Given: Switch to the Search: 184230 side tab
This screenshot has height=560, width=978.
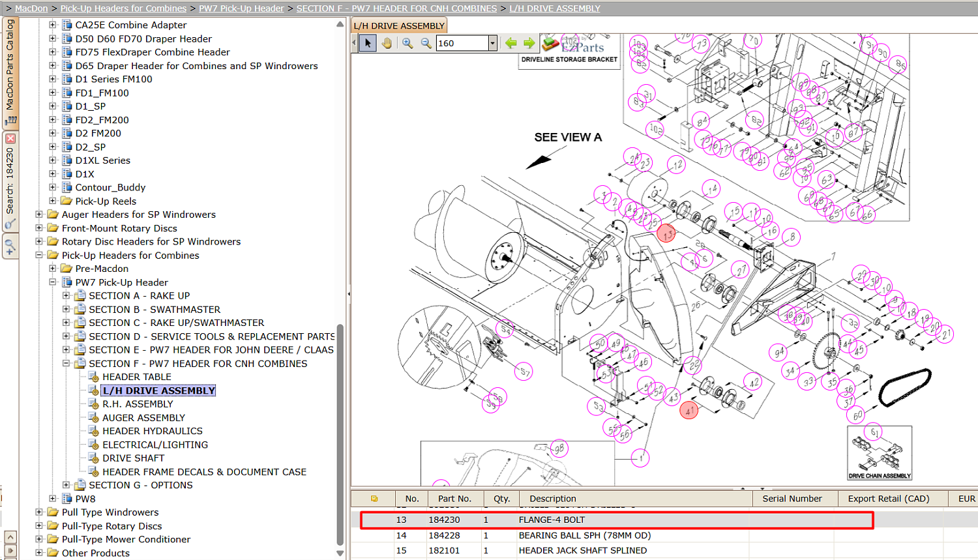Looking at the screenshot, I should (10, 181).
